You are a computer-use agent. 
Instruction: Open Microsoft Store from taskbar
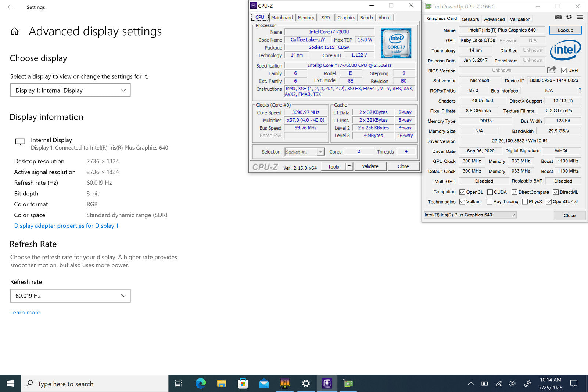(243, 384)
